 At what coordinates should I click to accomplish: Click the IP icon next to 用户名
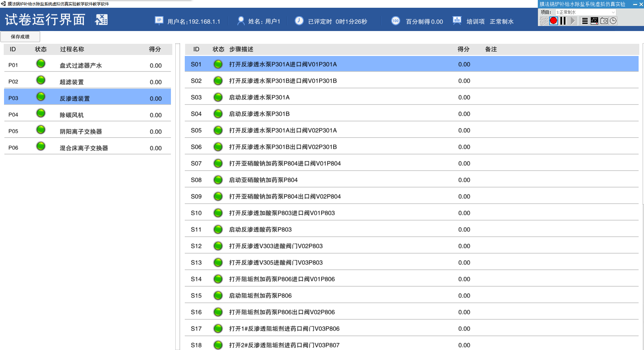159,21
